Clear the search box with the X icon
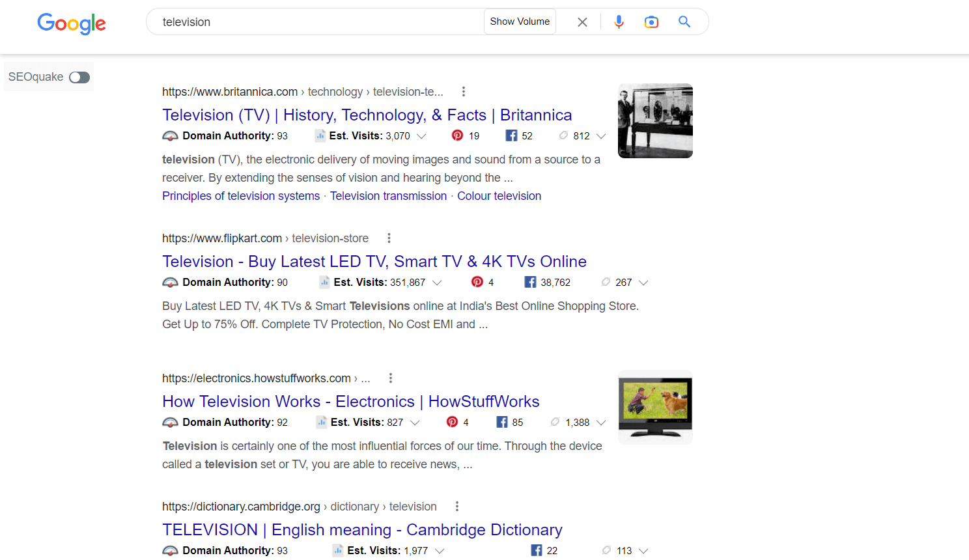This screenshot has width=969, height=560. (583, 22)
